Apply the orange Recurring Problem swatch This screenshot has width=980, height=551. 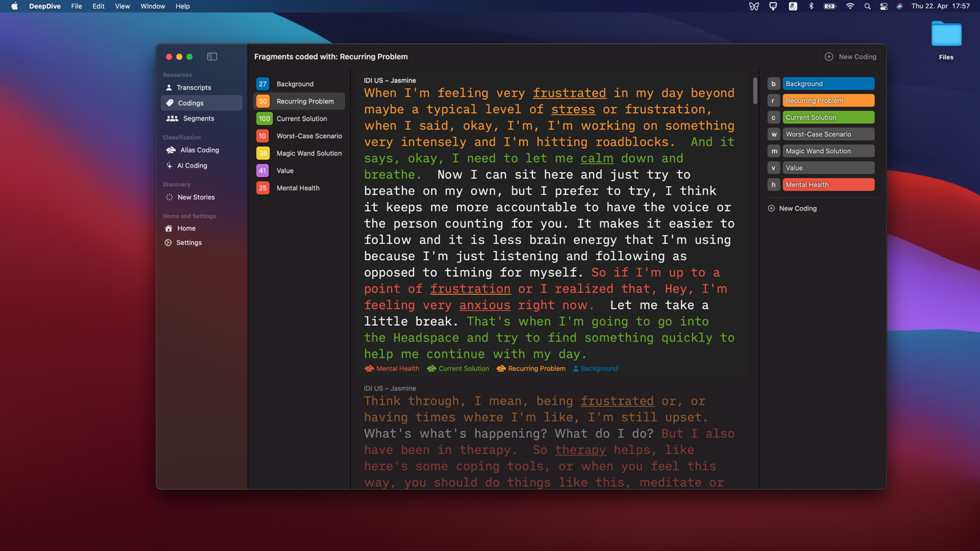[828, 100]
